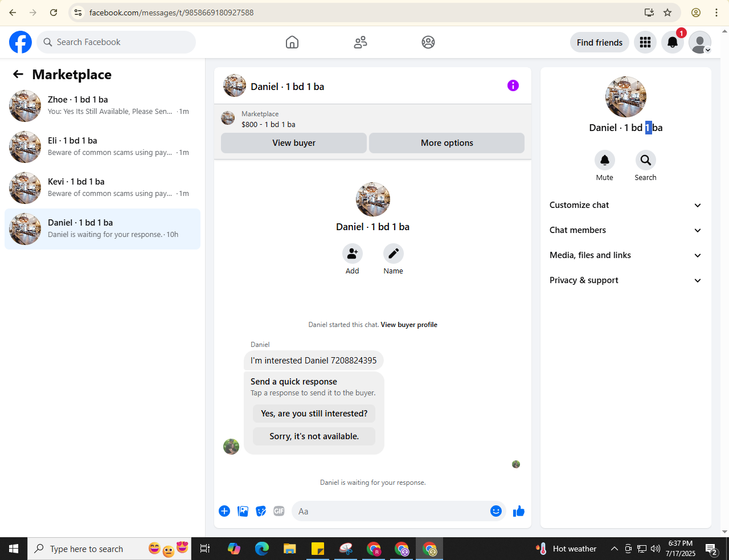The image size is (729, 560).
Task: Go back using Marketplace arrow
Action: tap(18, 74)
